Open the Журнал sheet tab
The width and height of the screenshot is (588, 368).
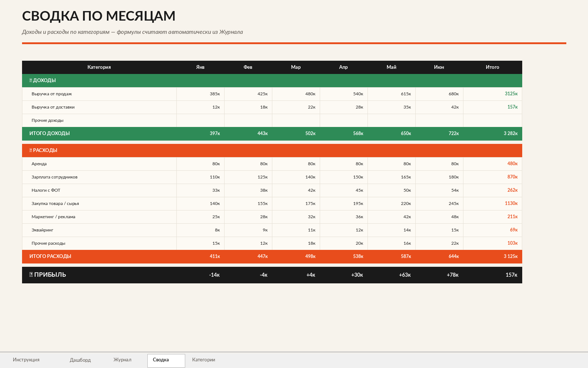(x=122, y=360)
